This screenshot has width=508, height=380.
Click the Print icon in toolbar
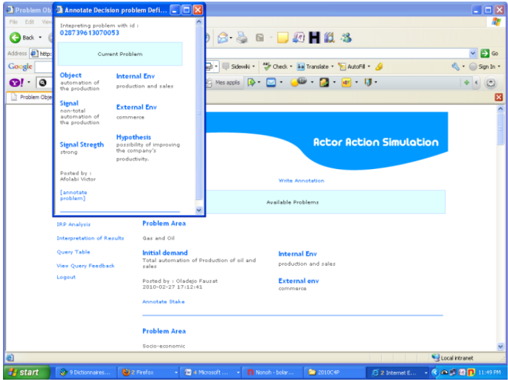(x=242, y=38)
